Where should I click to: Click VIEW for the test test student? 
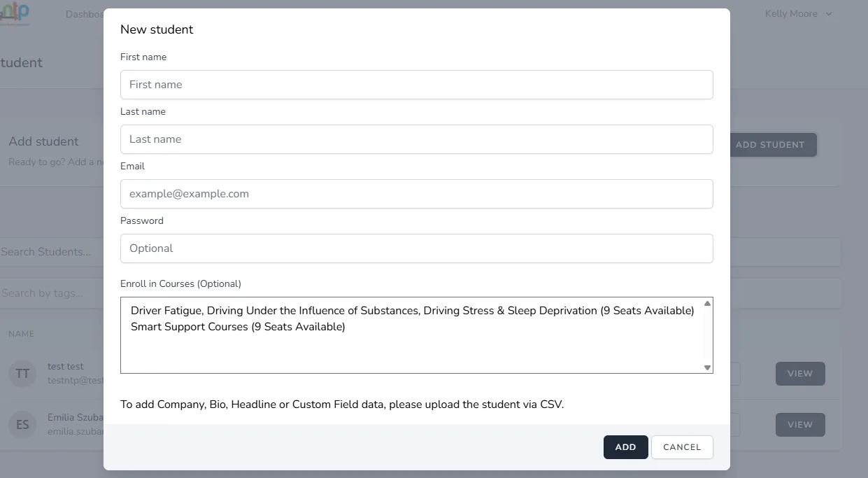pos(799,374)
